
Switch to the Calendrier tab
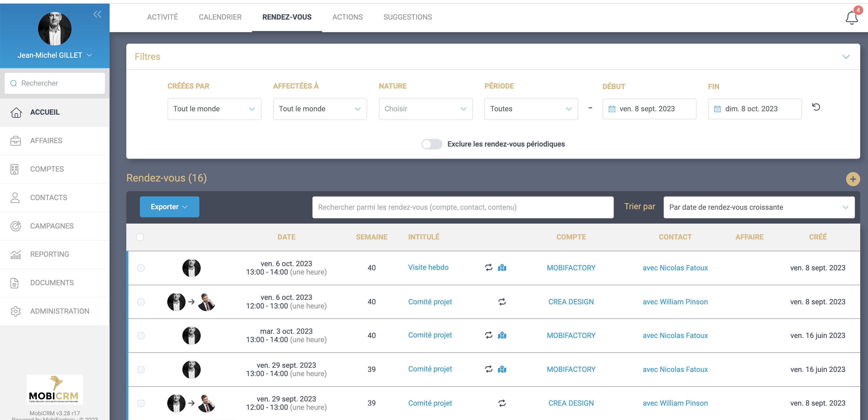[x=220, y=17]
